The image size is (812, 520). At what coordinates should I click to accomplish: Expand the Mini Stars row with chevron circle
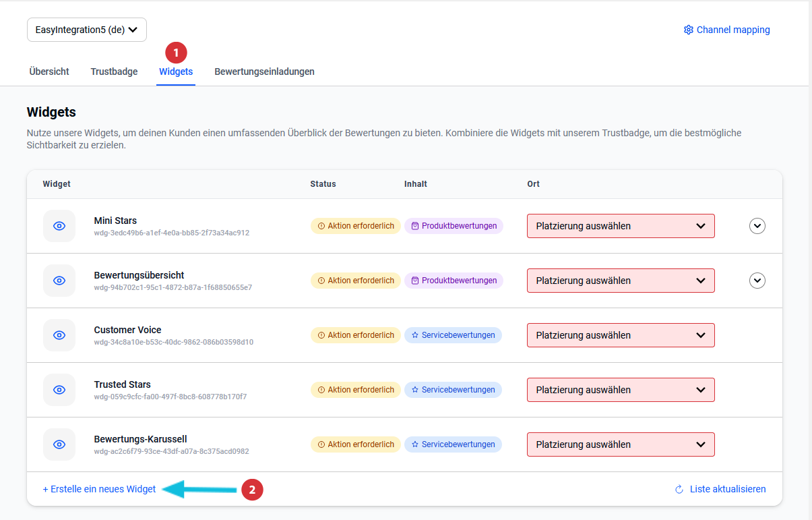point(757,226)
